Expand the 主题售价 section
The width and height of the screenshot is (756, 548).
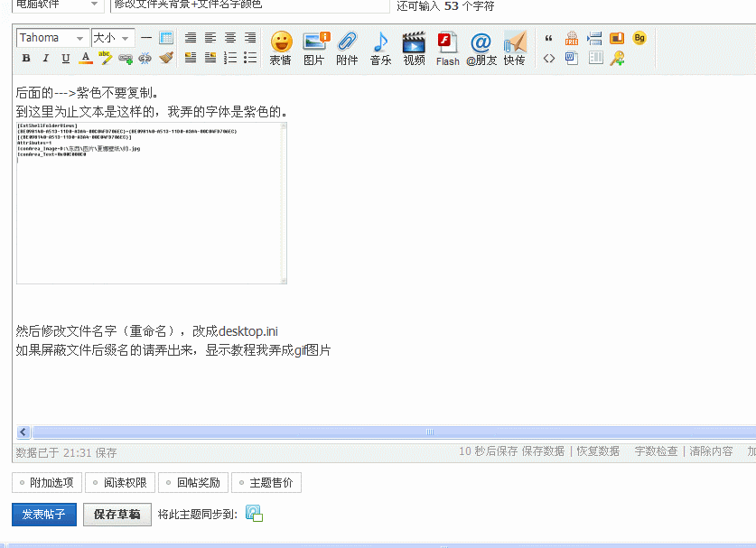[x=266, y=482]
